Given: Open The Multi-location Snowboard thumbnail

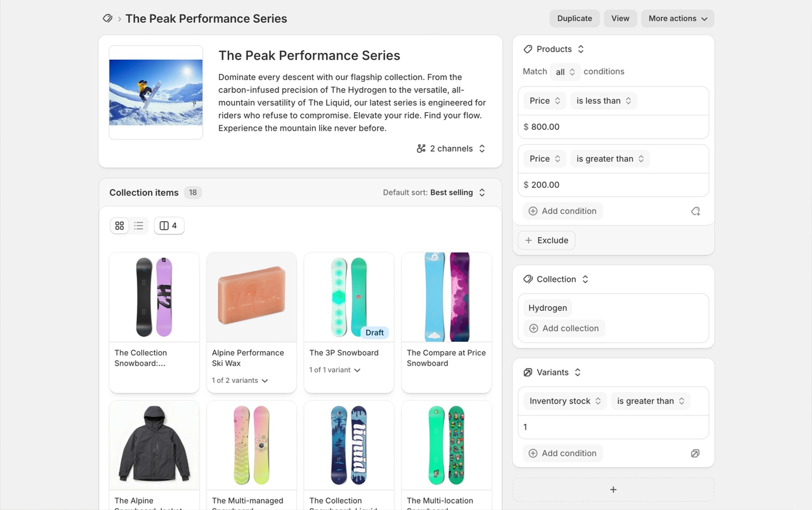Looking at the screenshot, I should coord(447,445).
